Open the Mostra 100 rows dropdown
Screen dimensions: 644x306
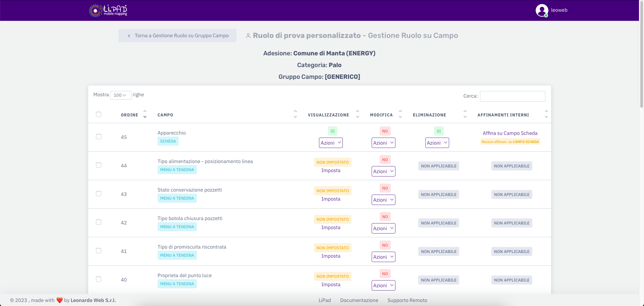coord(120,95)
